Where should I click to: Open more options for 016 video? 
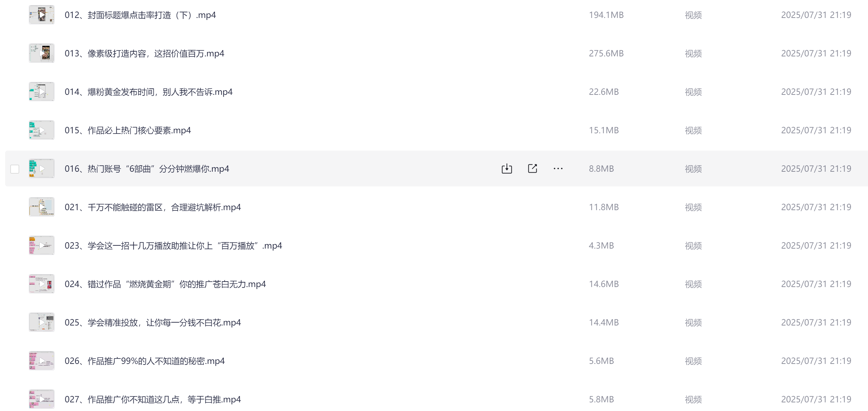click(x=558, y=169)
